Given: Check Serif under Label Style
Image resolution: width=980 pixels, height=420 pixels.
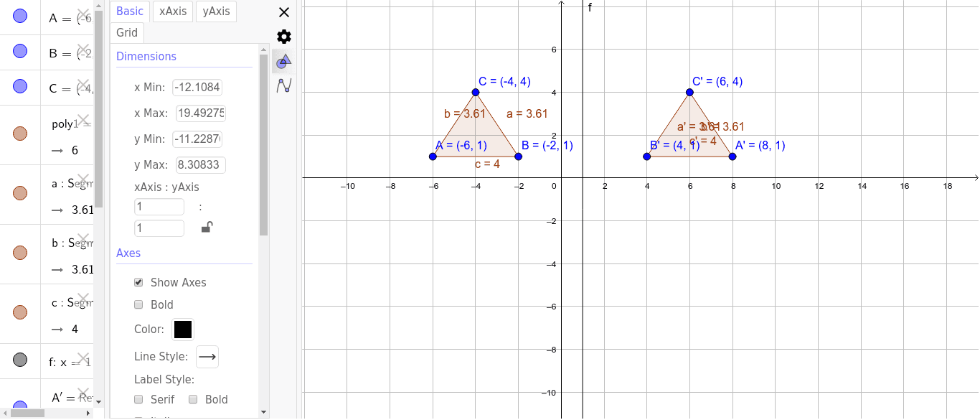Looking at the screenshot, I should coord(138,399).
